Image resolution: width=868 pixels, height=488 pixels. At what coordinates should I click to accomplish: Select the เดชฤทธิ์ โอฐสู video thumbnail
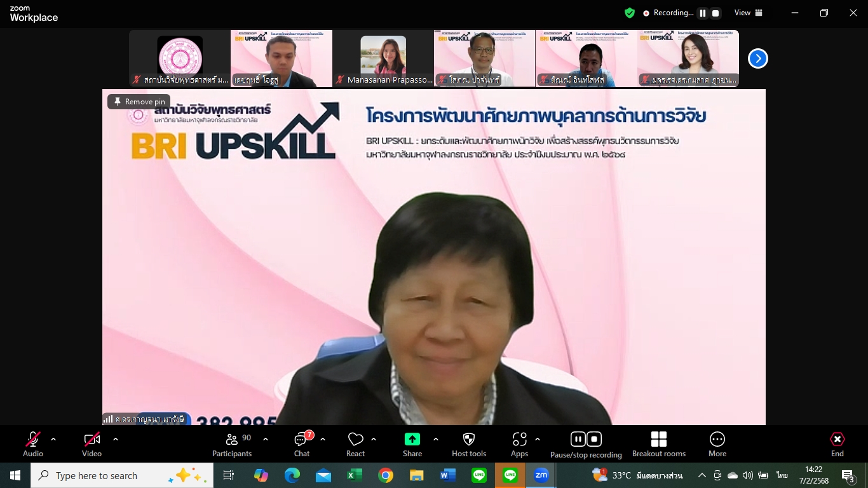point(281,58)
